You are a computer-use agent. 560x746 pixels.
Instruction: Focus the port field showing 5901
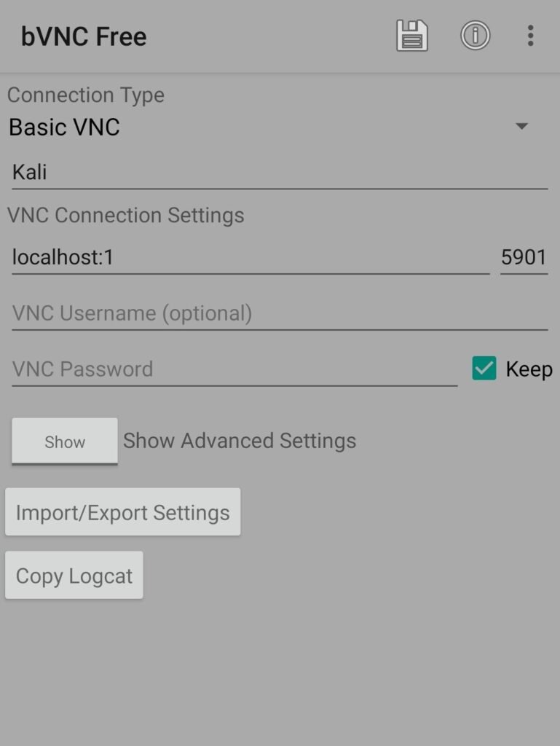tap(524, 258)
